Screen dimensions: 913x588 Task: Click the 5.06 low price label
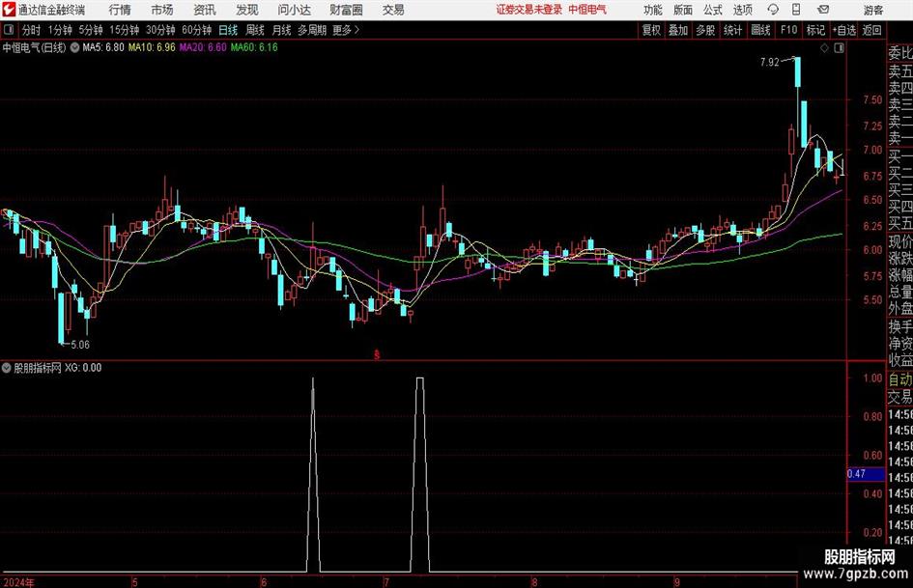tap(80, 345)
